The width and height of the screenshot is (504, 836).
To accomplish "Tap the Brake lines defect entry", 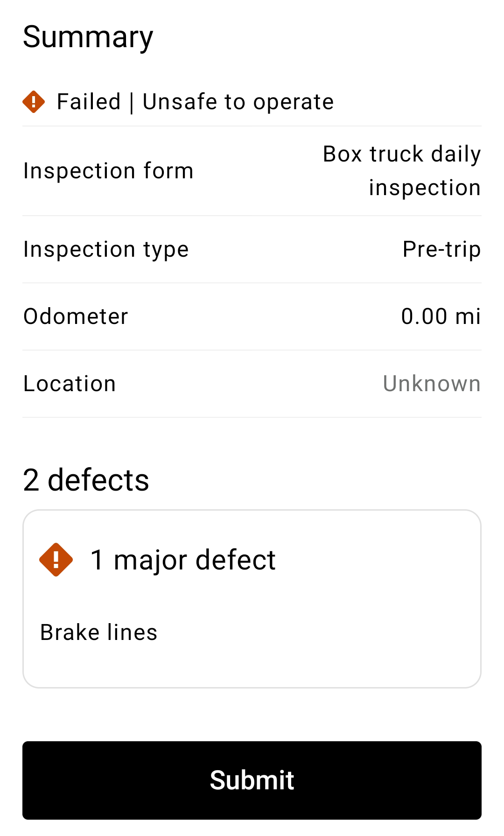I will point(99,632).
